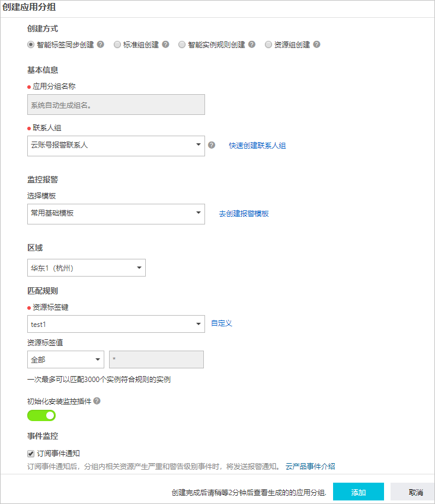
Task: Open 选择模板 dropdown showing 常用基础模板
Action: [x=116, y=214]
